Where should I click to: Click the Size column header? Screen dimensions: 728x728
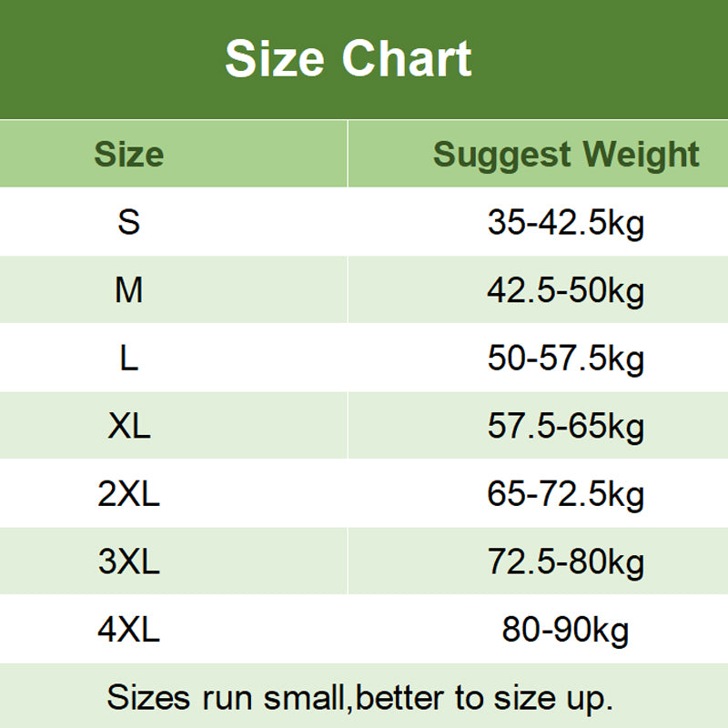[129, 154]
